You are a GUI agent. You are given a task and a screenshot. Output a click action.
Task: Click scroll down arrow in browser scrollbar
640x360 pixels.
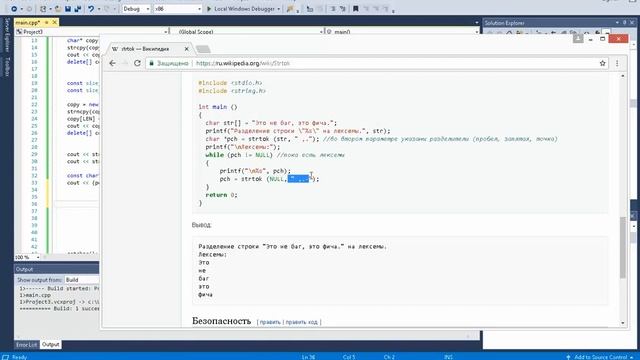(x=622, y=323)
